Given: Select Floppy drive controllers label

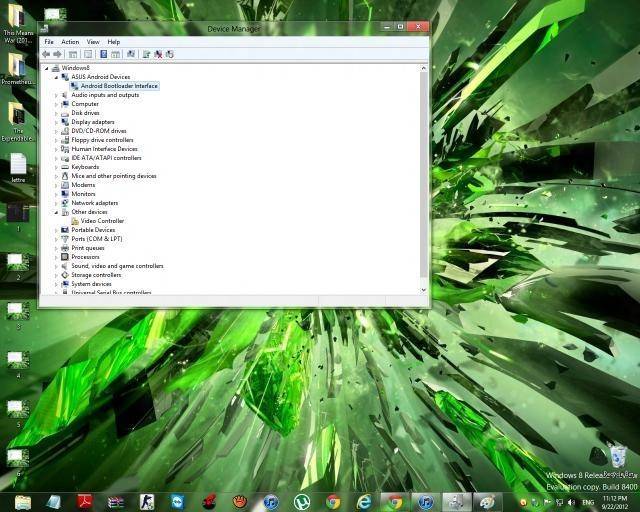Looking at the screenshot, I should pos(102,140).
